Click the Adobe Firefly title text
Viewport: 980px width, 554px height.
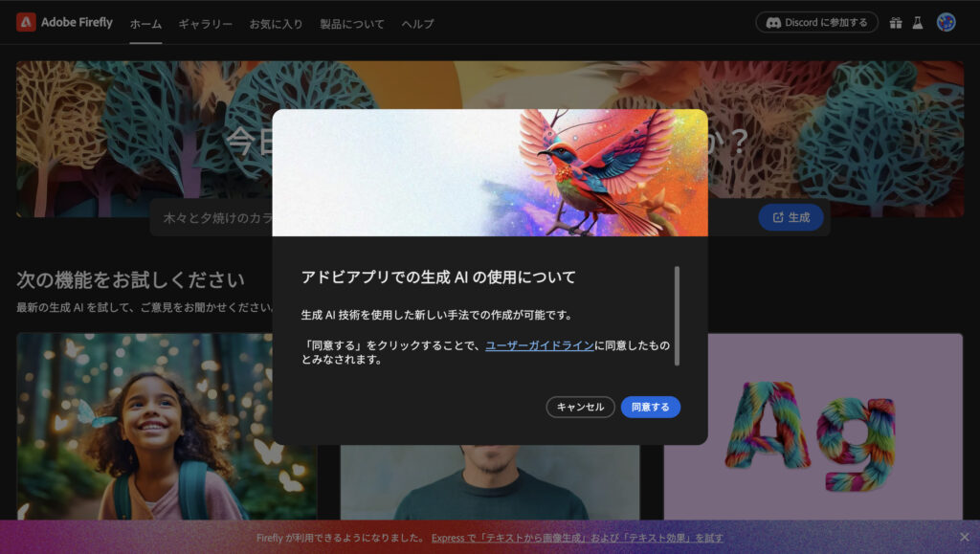[77, 22]
